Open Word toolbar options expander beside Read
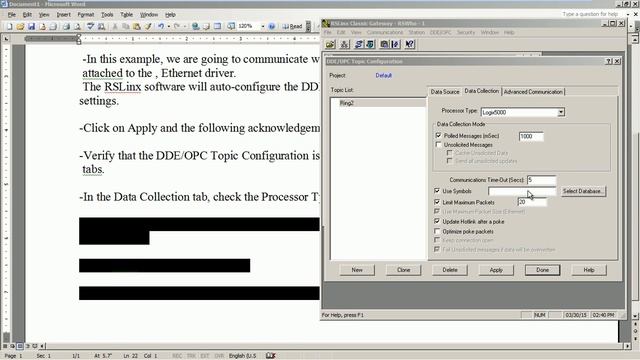This screenshot has height=360, width=640. [x=308, y=26]
